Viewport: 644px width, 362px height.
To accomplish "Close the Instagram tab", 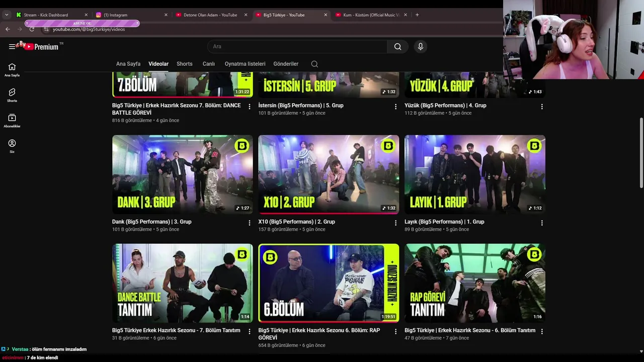I will click(166, 15).
